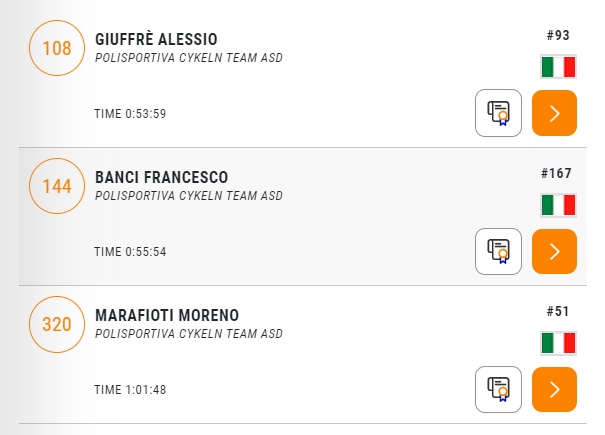
Task: Click bib number #167
Action: click(x=556, y=173)
